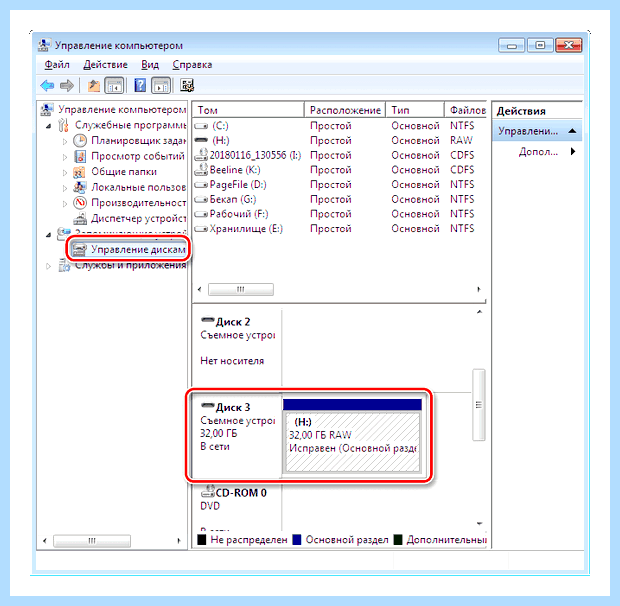Click the tree pane horizontal scrollbar thumb
The height and width of the screenshot is (606, 620).
(x=92, y=540)
